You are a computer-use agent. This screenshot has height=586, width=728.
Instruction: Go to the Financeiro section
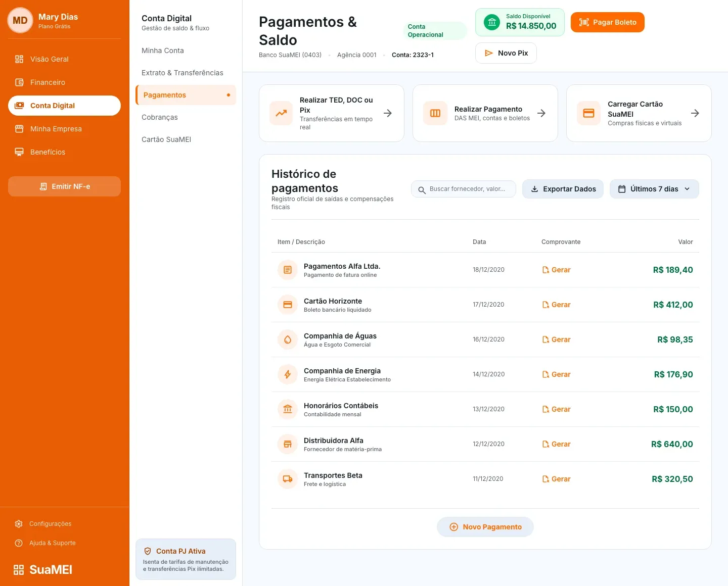tap(65, 82)
